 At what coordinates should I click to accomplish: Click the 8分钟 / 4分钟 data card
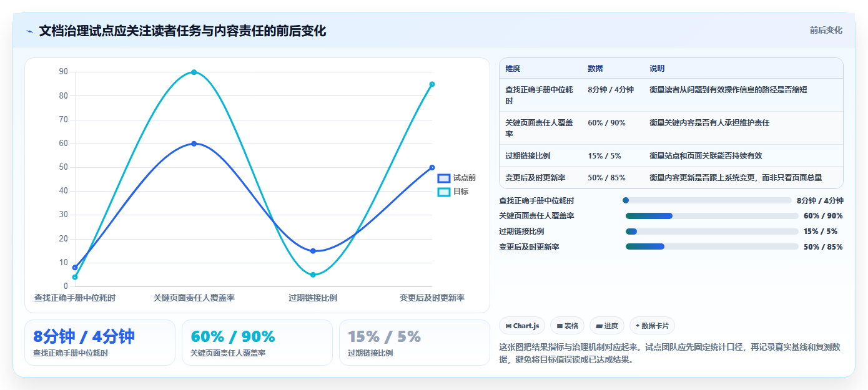pyautogui.click(x=100, y=343)
